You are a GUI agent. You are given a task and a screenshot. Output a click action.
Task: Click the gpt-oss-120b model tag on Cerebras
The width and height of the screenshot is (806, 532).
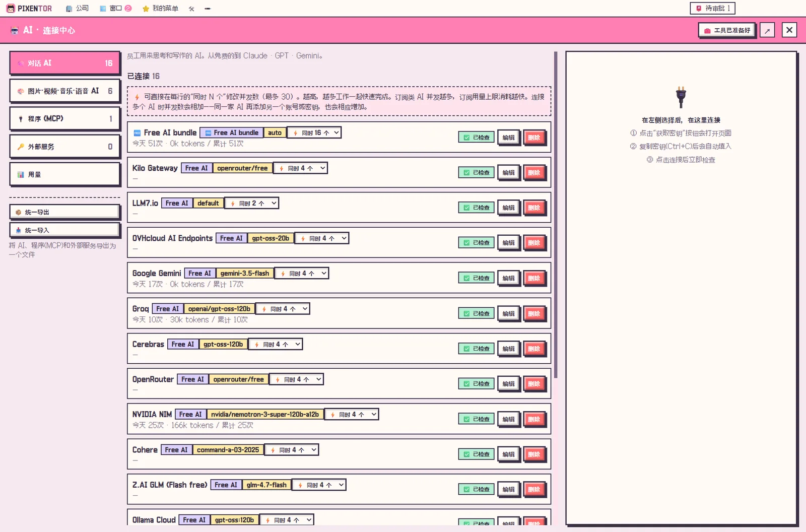pos(223,344)
